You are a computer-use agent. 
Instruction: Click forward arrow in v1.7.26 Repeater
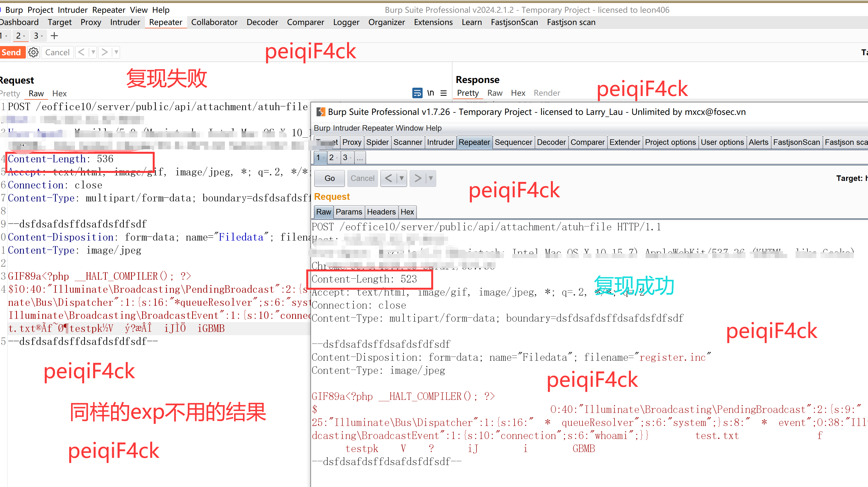click(418, 178)
